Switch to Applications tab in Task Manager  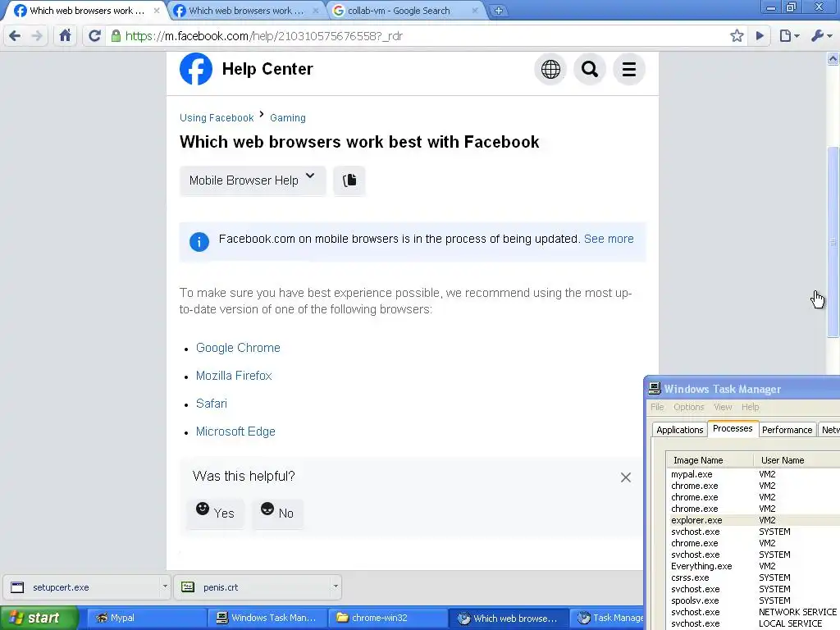tap(679, 430)
